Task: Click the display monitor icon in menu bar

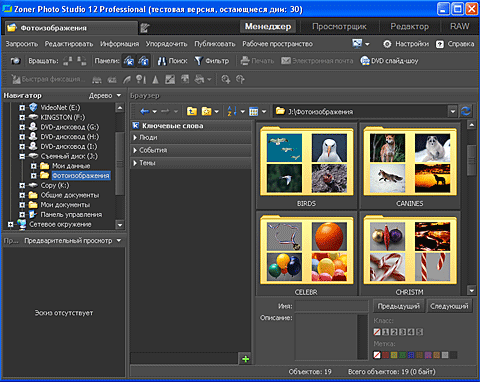Action: 357,44
